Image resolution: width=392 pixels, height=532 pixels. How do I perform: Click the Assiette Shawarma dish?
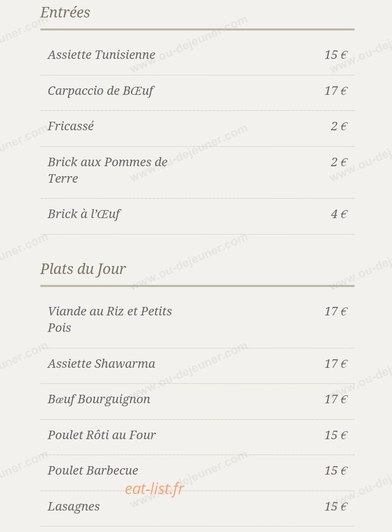click(x=101, y=364)
